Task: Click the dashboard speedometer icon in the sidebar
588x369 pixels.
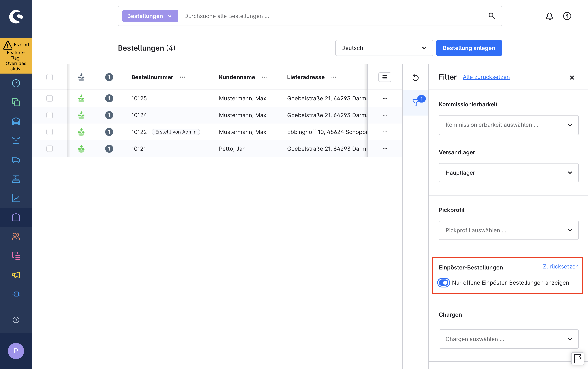Action: click(x=16, y=83)
